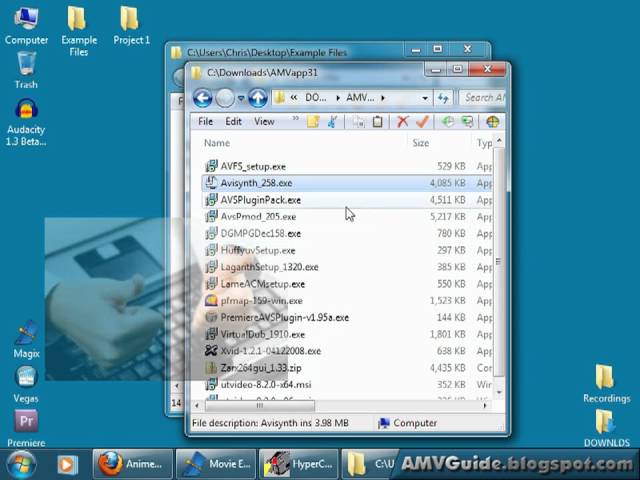Select the Recordings desktop folder
The image size is (640, 480).
[606, 384]
